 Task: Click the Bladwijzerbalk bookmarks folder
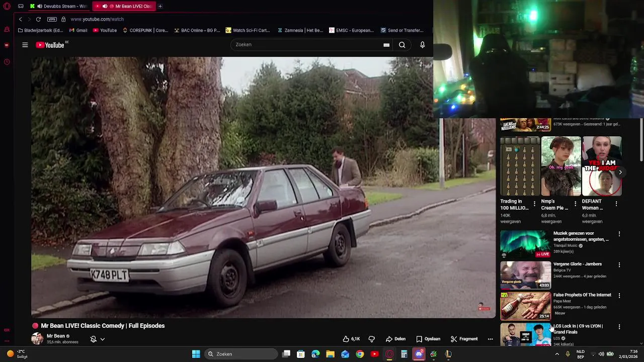tap(40, 30)
